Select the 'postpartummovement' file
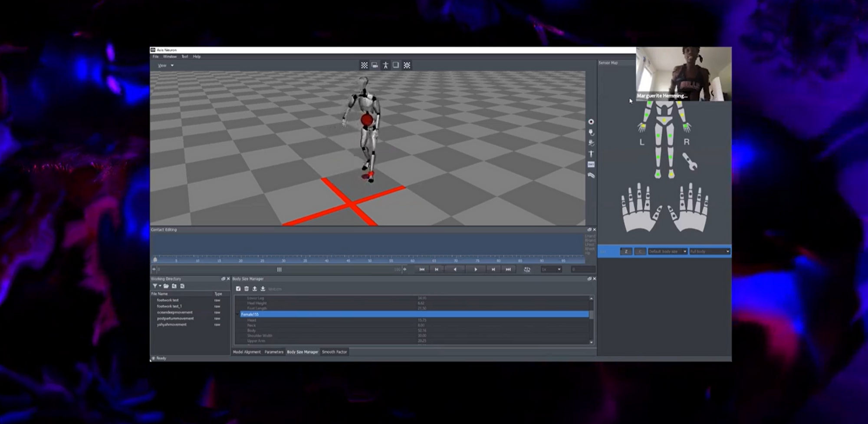 tap(175, 318)
